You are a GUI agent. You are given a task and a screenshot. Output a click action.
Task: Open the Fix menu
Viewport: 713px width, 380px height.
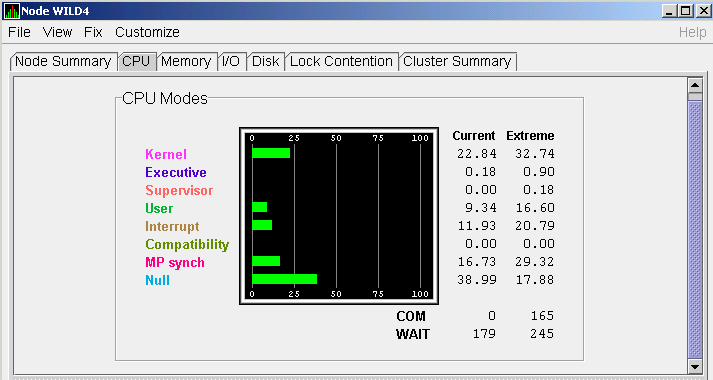click(93, 32)
